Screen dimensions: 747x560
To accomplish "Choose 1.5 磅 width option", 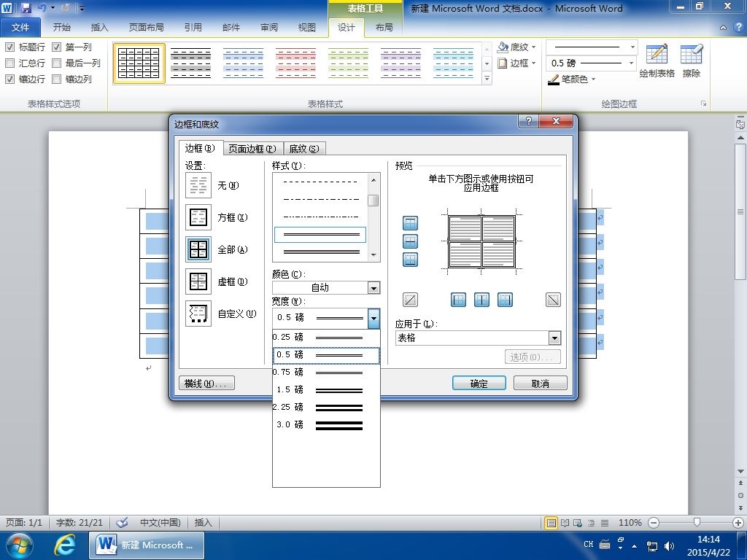I will (326, 390).
